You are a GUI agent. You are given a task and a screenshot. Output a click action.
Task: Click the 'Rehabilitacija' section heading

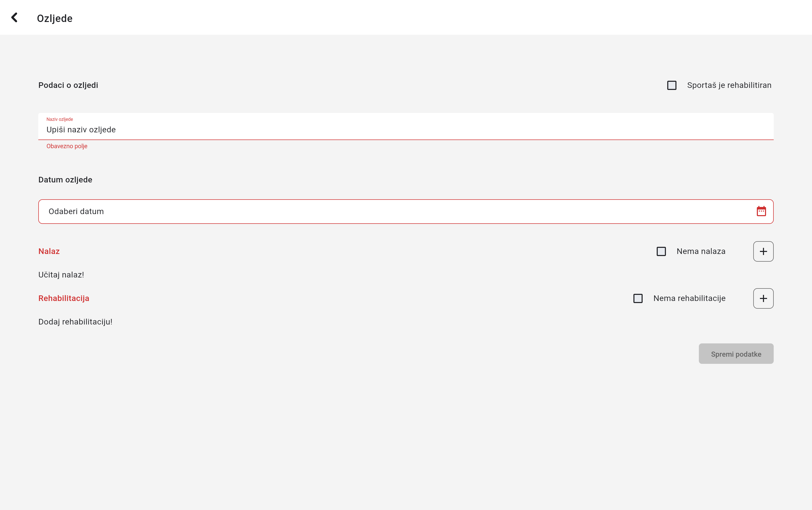[x=64, y=298]
